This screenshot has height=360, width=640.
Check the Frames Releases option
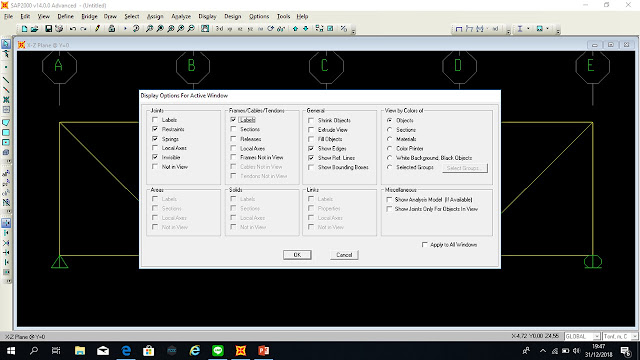pyautogui.click(x=233, y=139)
